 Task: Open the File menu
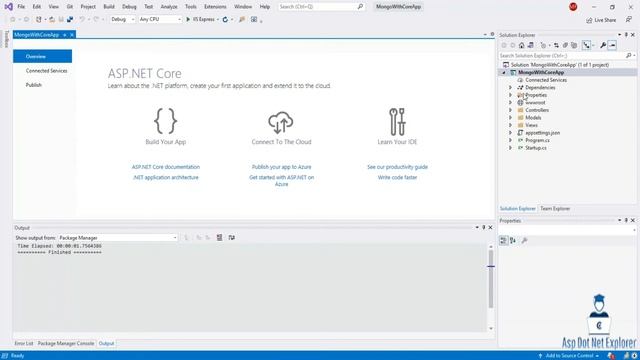tap(21, 7)
